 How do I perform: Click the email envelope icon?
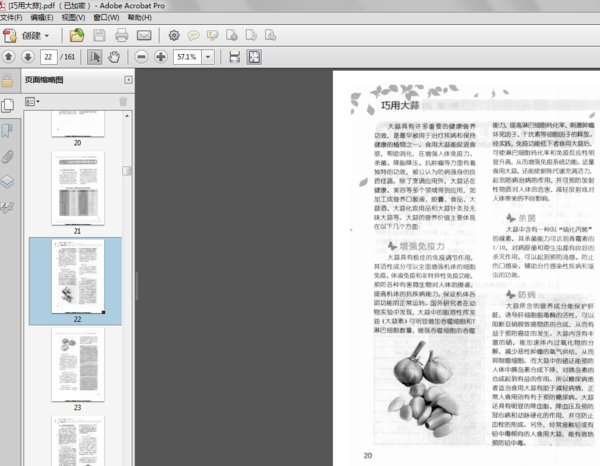[144, 36]
